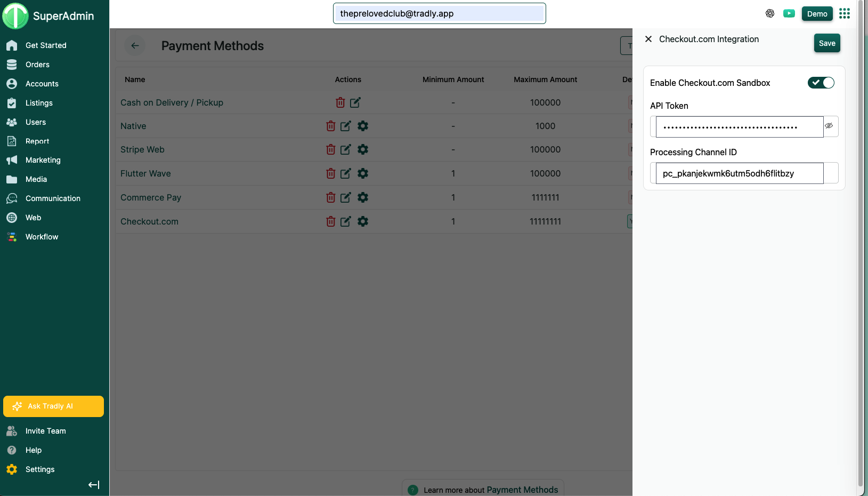
Task: Click the Demo button in header
Action: 817,14
